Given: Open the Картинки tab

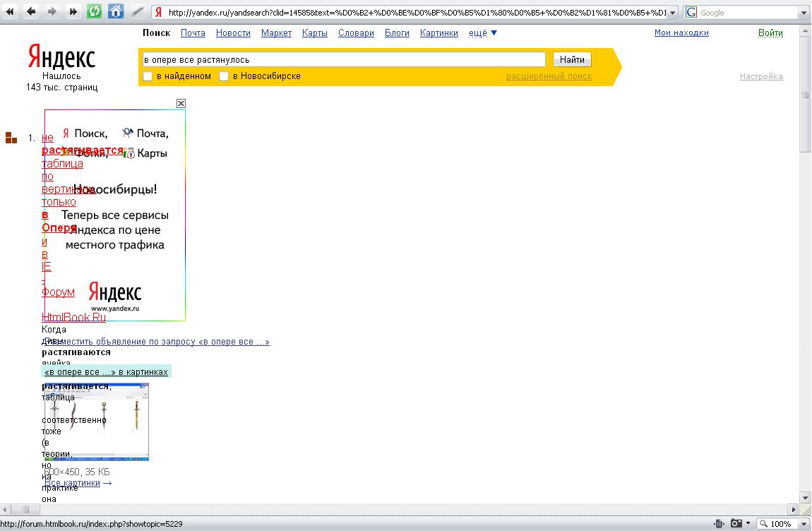Looking at the screenshot, I should [x=438, y=32].
